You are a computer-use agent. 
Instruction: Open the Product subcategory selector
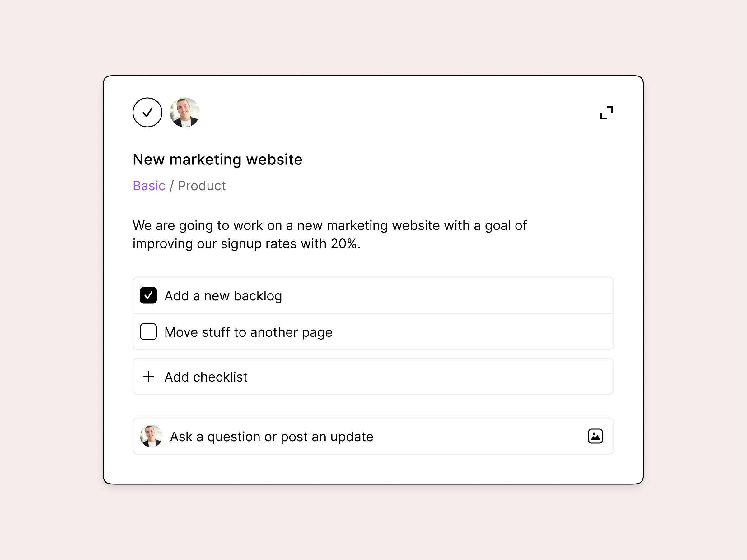click(202, 186)
